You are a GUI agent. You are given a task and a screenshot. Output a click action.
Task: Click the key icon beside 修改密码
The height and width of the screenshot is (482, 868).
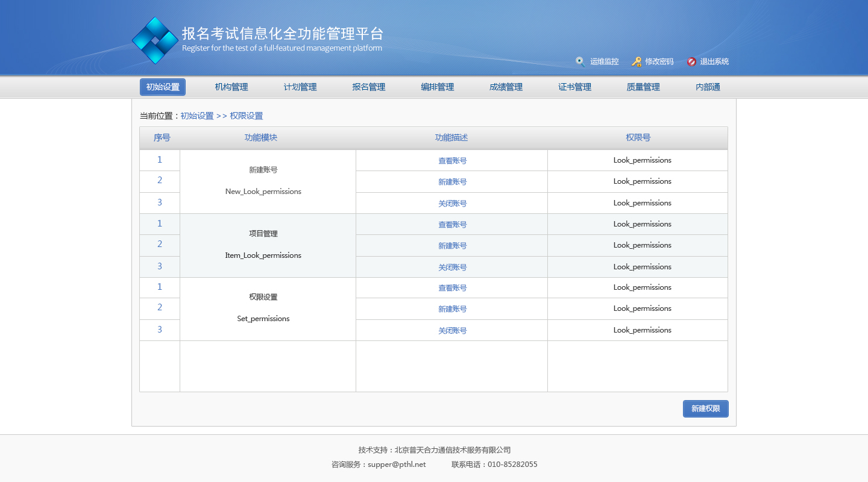pyautogui.click(x=637, y=61)
